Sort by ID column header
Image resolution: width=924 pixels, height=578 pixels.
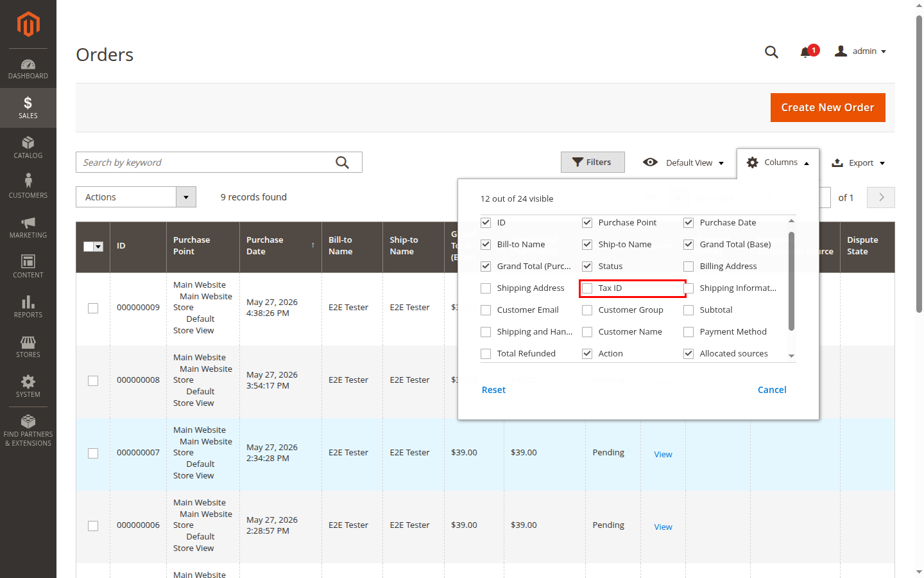point(138,247)
